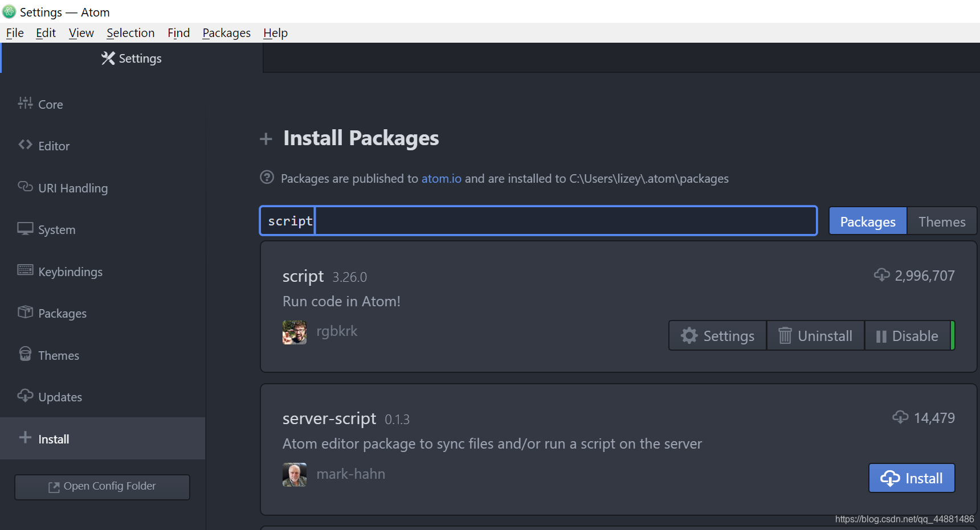Open the Find menu
Image resolution: width=980 pixels, height=530 pixels.
click(178, 33)
